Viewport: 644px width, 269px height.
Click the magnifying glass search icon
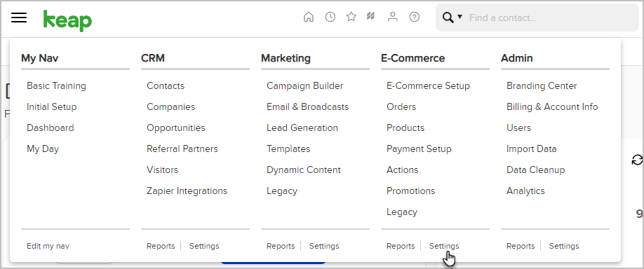448,18
